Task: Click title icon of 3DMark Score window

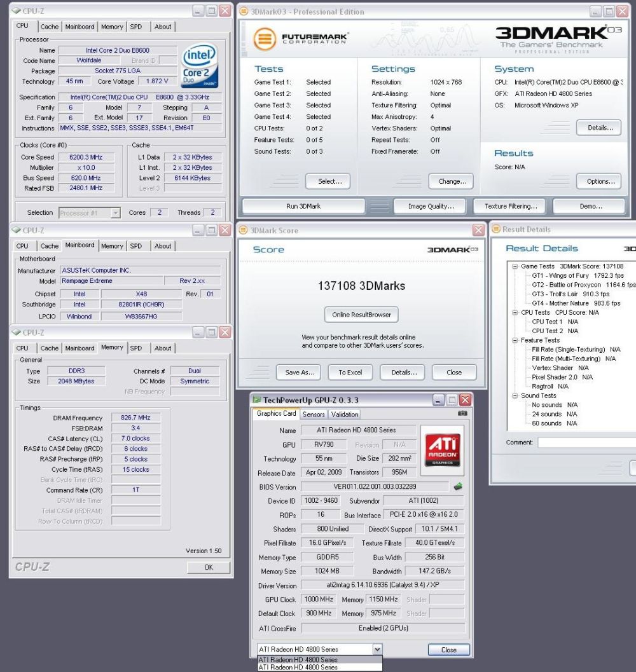Action: coord(243,230)
